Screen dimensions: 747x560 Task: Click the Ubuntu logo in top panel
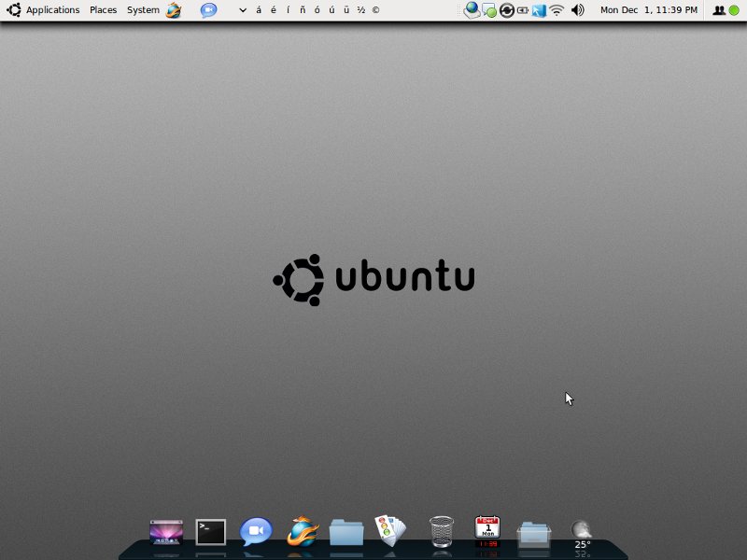point(14,10)
